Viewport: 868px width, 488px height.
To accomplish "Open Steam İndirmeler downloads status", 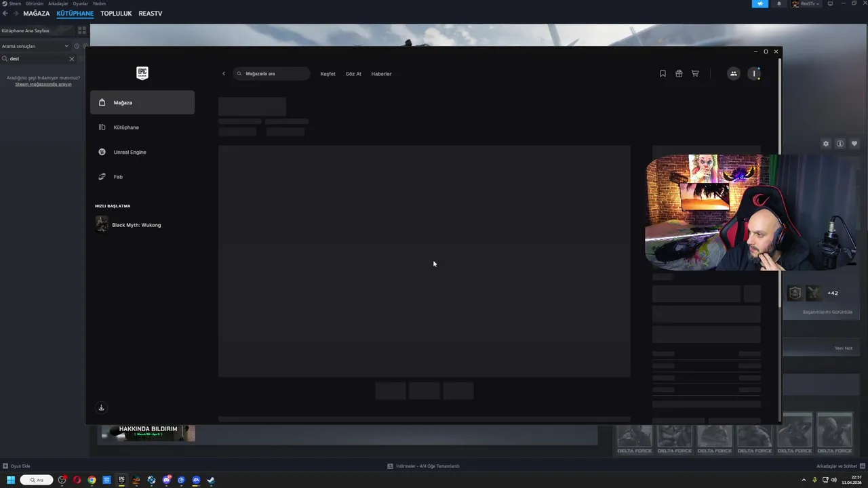I will pyautogui.click(x=423, y=466).
